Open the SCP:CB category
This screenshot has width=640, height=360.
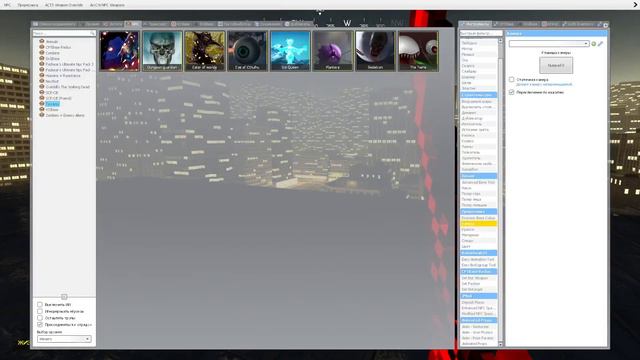[52, 93]
